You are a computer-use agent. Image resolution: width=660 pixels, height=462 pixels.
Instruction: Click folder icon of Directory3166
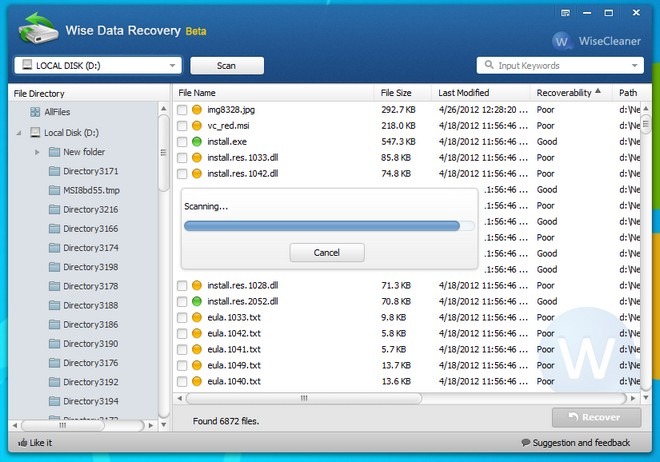click(x=54, y=228)
